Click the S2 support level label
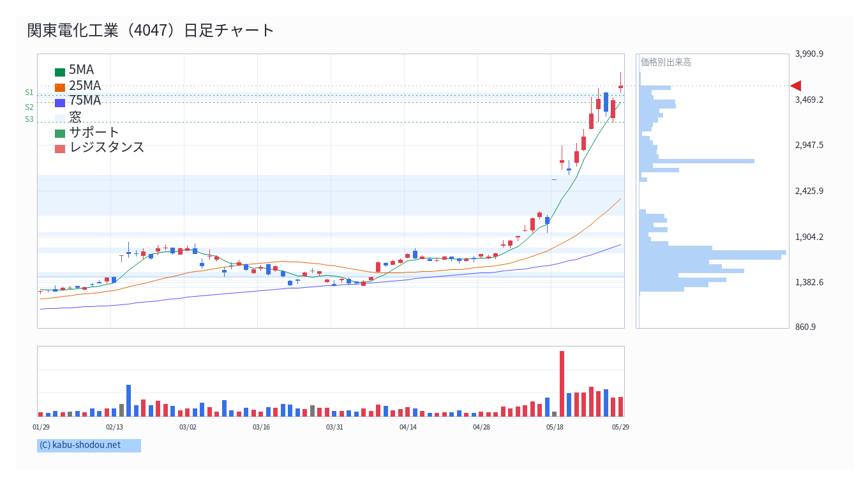868x485 pixels. [x=29, y=107]
